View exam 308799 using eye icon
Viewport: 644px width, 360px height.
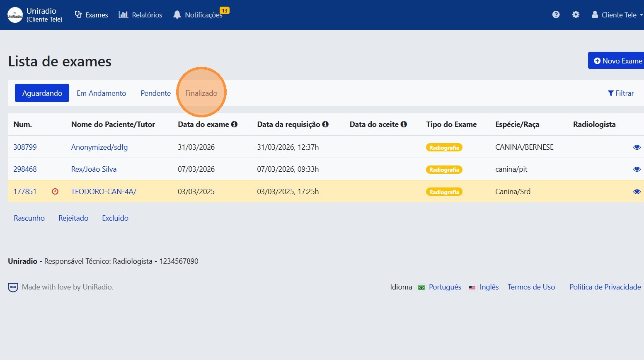pos(637,147)
